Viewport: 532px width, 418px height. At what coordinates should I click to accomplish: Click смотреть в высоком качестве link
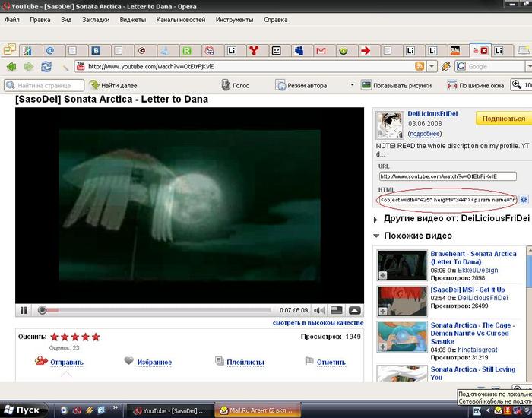tap(318, 323)
